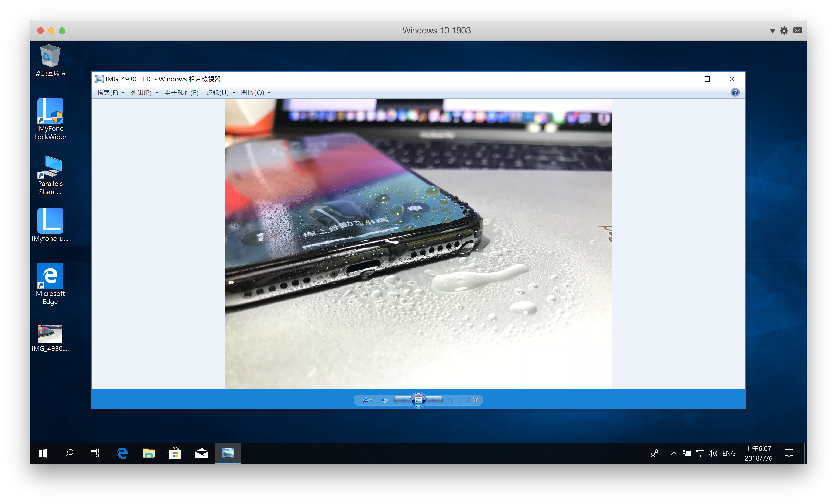Click the Photo Viewer taskbar button

(228, 453)
